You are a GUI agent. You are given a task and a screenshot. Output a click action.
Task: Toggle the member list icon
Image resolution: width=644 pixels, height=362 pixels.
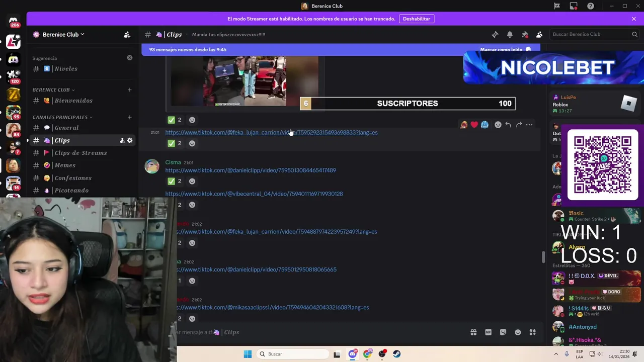point(539,34)
